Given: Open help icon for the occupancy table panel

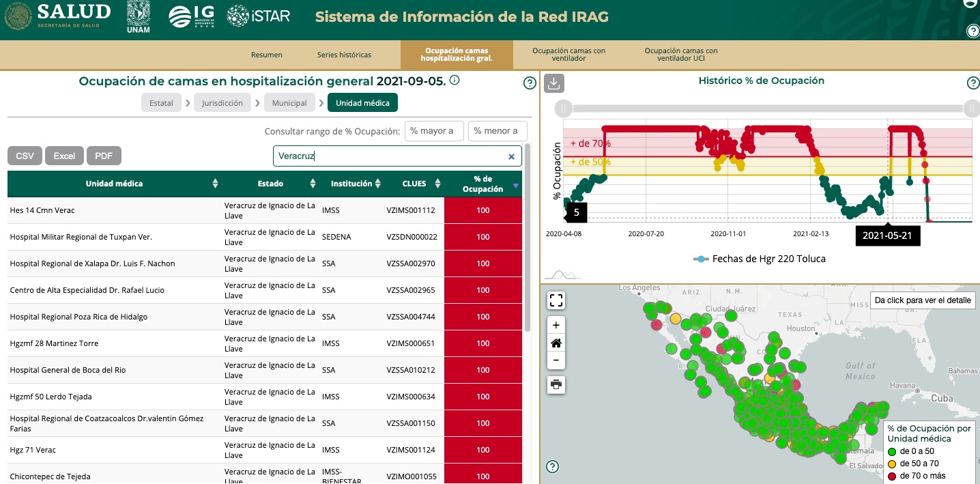Looking at the screenshot, I should (x=530, y=83).
